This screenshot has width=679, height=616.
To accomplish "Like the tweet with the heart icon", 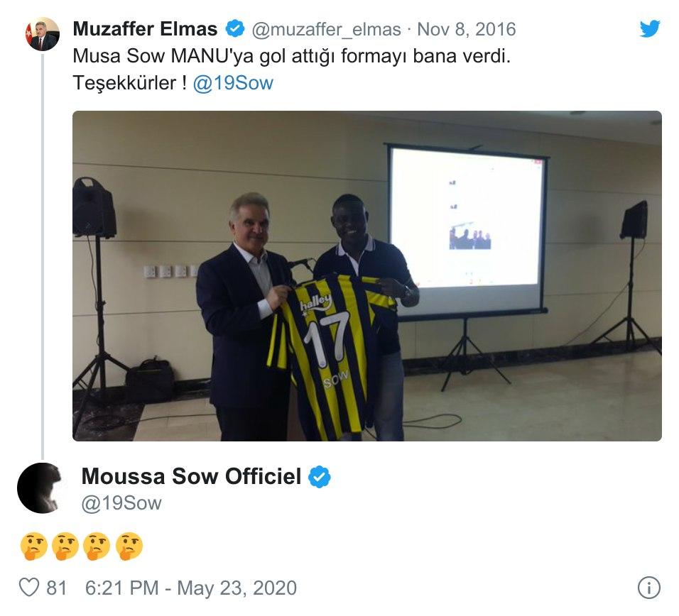I will [29, 588].
